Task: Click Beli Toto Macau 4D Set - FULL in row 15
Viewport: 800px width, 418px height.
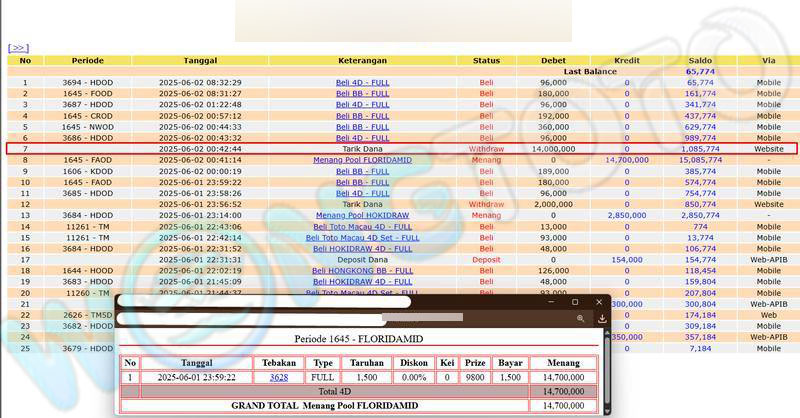Action: click(363, 237)
